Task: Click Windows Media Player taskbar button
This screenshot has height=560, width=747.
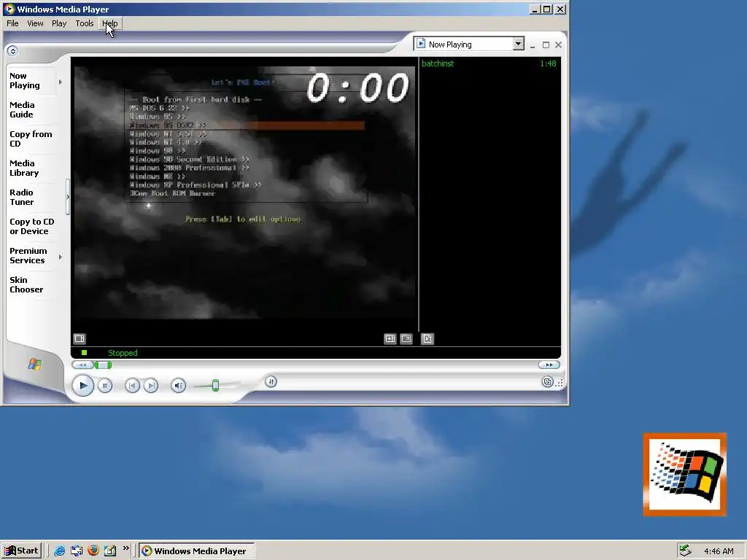Action: tap(197, 551)
